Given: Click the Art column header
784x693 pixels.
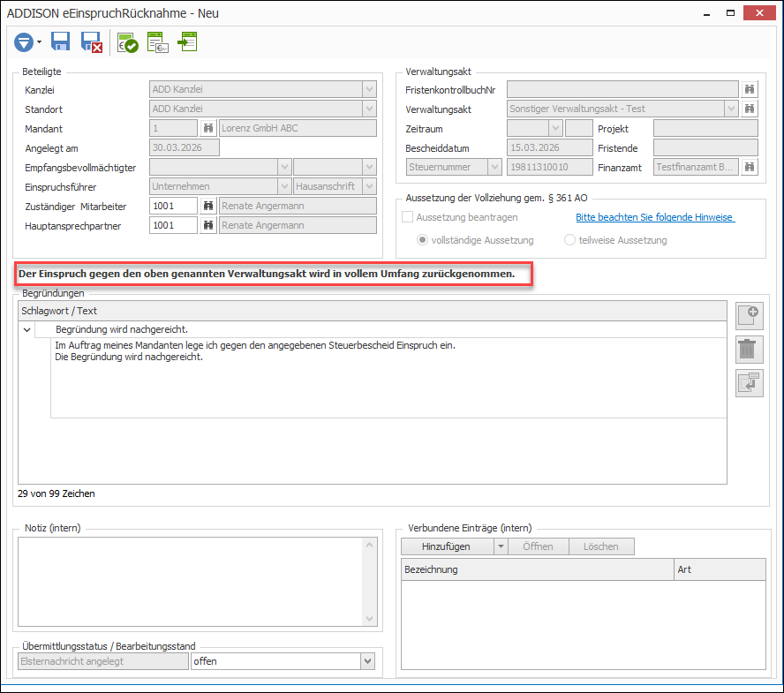Looking at the screenshot, I should (x=720, y=569).
